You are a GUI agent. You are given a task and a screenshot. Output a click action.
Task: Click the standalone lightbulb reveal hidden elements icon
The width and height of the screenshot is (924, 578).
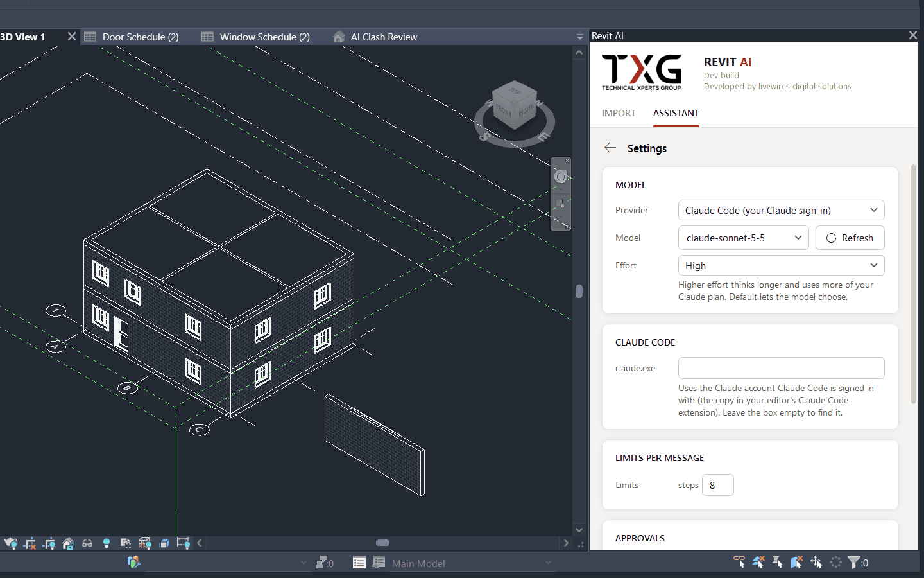coord(107,543)
